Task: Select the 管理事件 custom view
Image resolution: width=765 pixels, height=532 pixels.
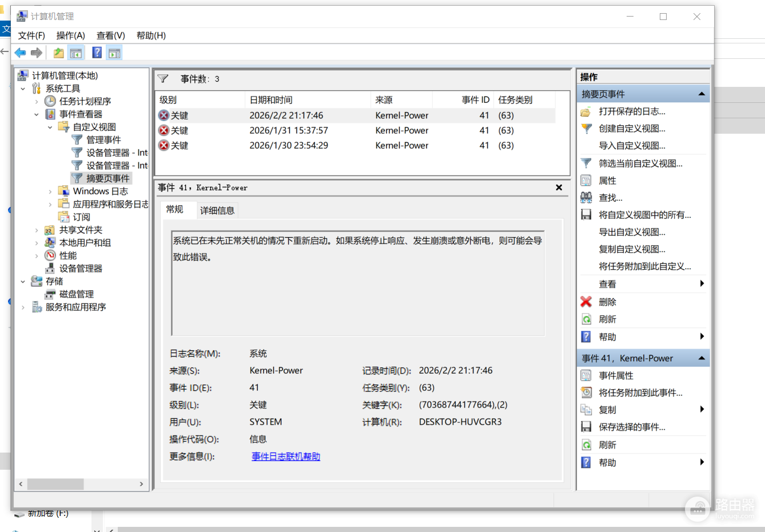Action: click(x=103, y=140)
